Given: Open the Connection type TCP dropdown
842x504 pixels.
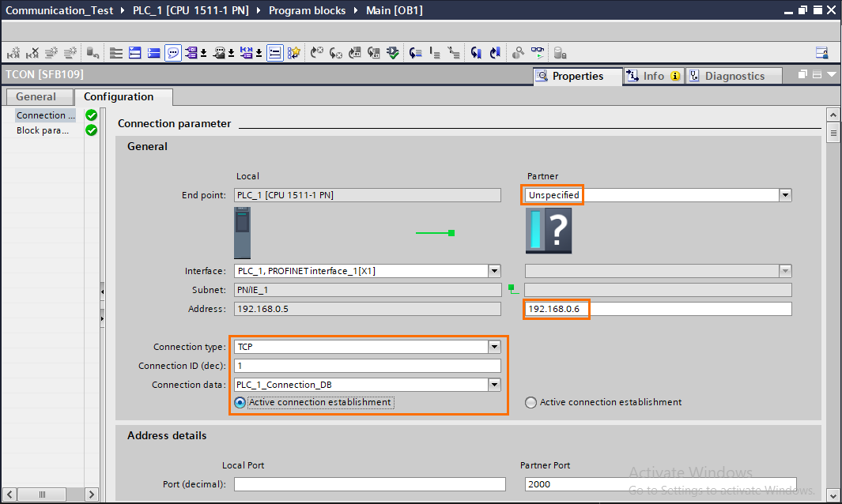Looking at the screenshot, I should pos(495,347).
